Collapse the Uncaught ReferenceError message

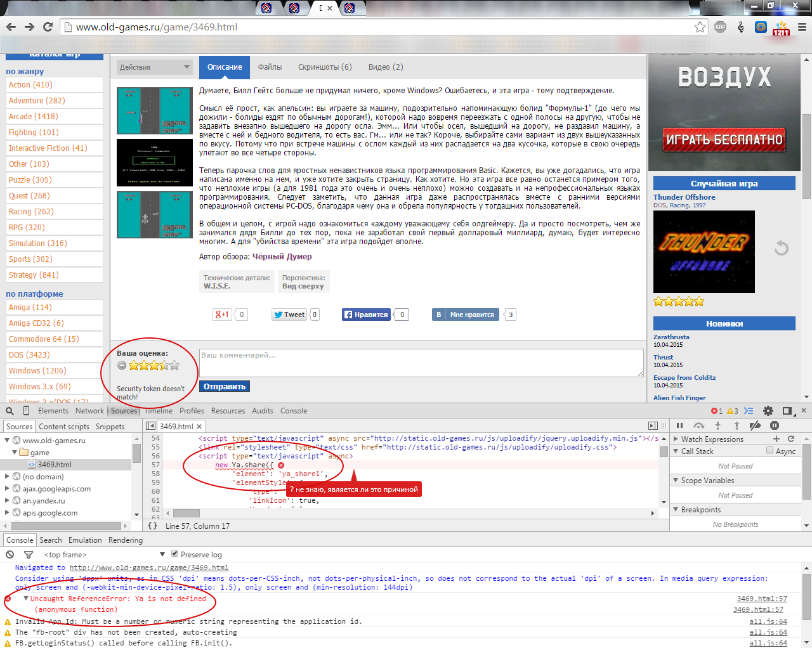(x=26, y=599)
